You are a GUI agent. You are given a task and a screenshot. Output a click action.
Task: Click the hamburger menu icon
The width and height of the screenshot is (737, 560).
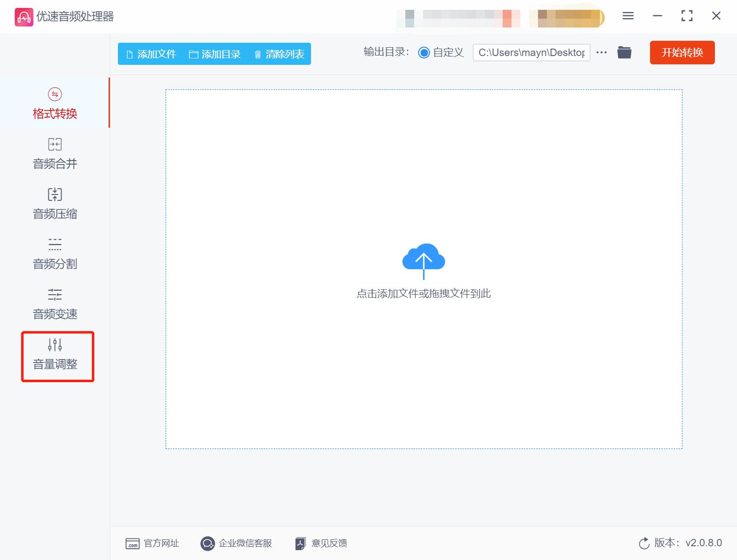pos(627,16)
